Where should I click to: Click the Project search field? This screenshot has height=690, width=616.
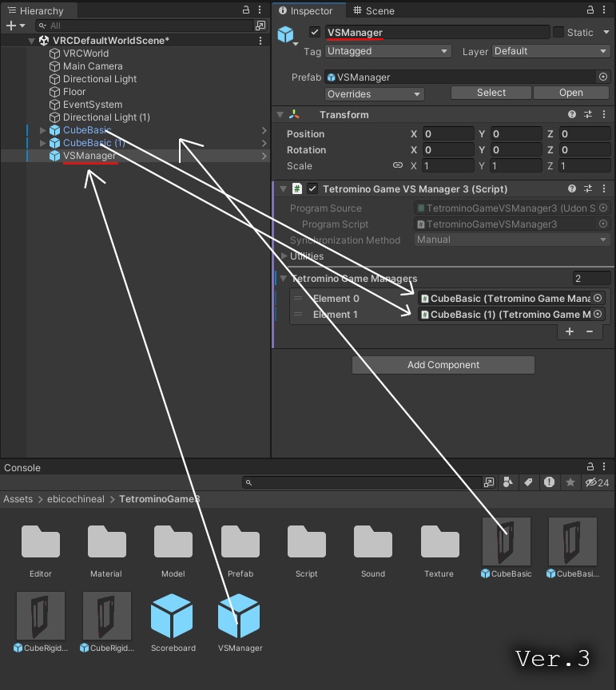click(x=363, y=482)
